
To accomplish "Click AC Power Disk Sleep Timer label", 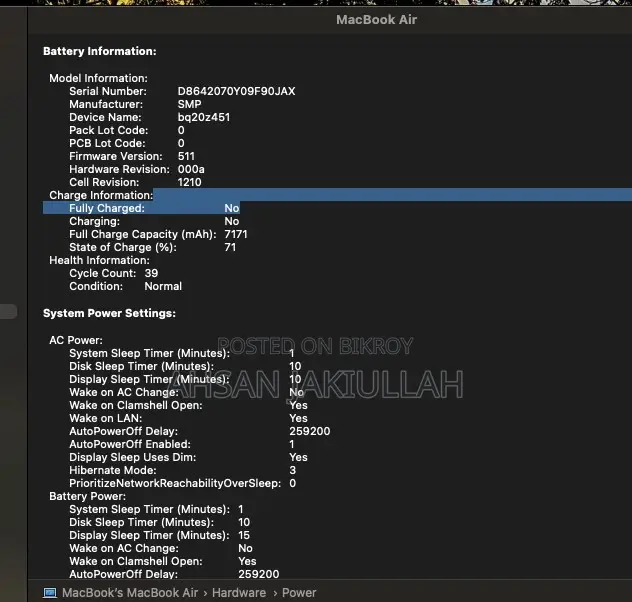I will point(141,366).
